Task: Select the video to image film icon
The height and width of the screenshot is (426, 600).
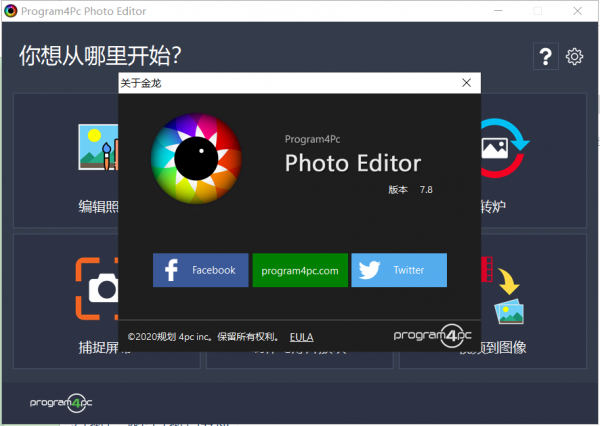Action: click(502, 290)
